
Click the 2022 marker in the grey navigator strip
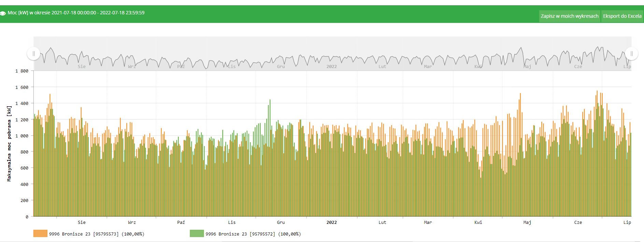(331, 67)
